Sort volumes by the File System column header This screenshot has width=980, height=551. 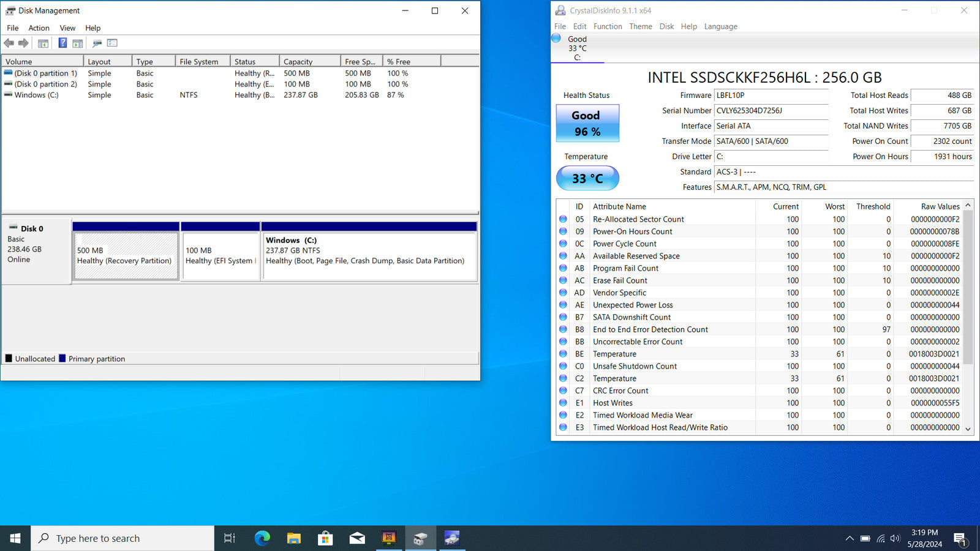(x=203, y=61)
